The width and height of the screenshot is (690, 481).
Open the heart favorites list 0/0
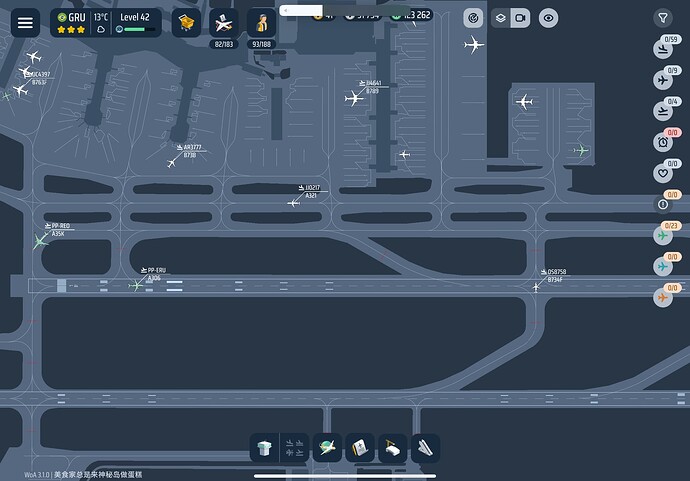[663, 173]
